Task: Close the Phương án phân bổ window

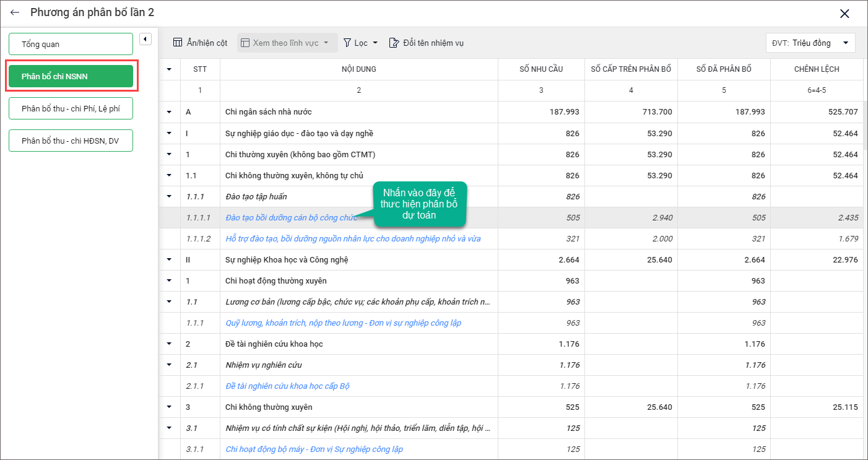Action: 844,14
